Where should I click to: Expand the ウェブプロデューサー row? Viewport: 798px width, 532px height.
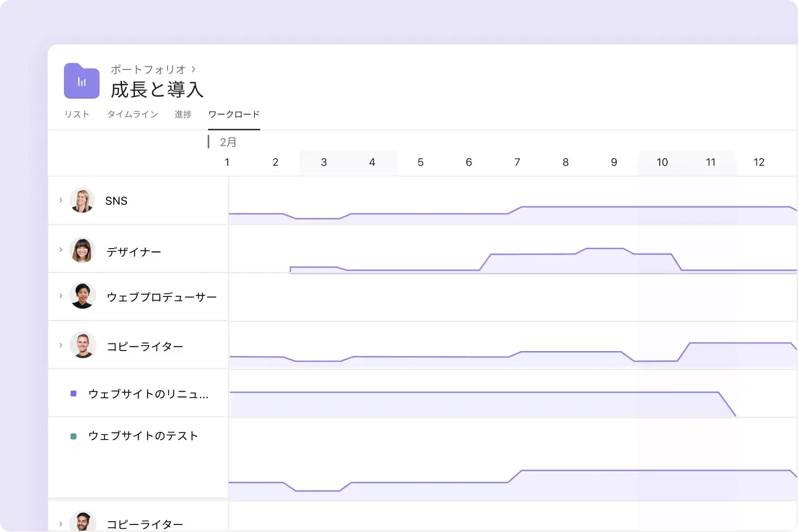[x=60, y=296]
